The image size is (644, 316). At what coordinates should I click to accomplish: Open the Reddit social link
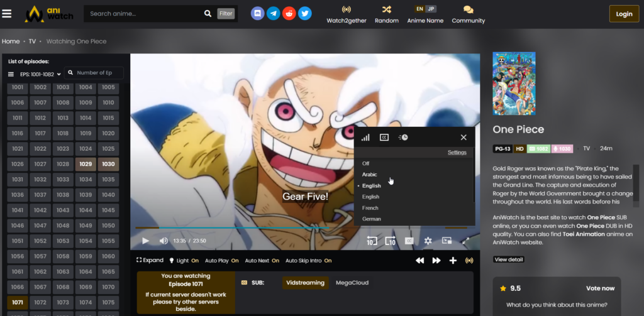[289, 14]
